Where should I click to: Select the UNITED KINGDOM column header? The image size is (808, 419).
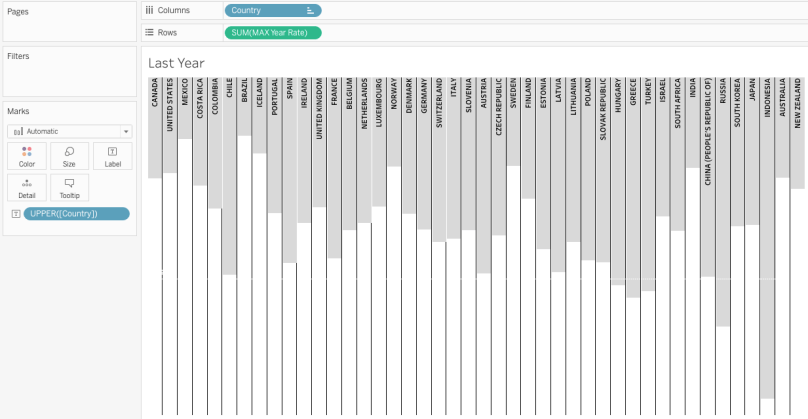pyautogui.click(x=319, y=108)
